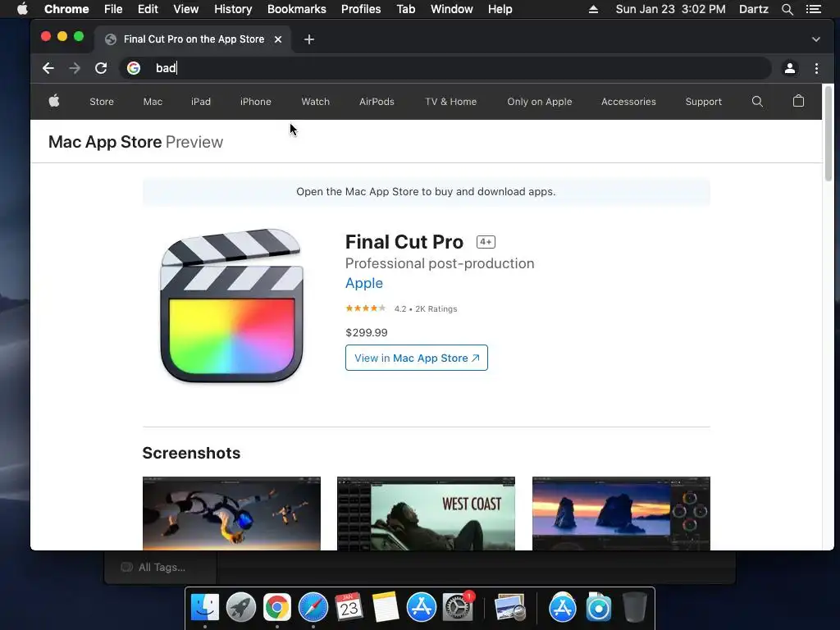Image resolution: width=840 pixels, height=630 pixels.
Task: Go to TV & Home in Apple navigation
Action: click(x=451, y=101)
